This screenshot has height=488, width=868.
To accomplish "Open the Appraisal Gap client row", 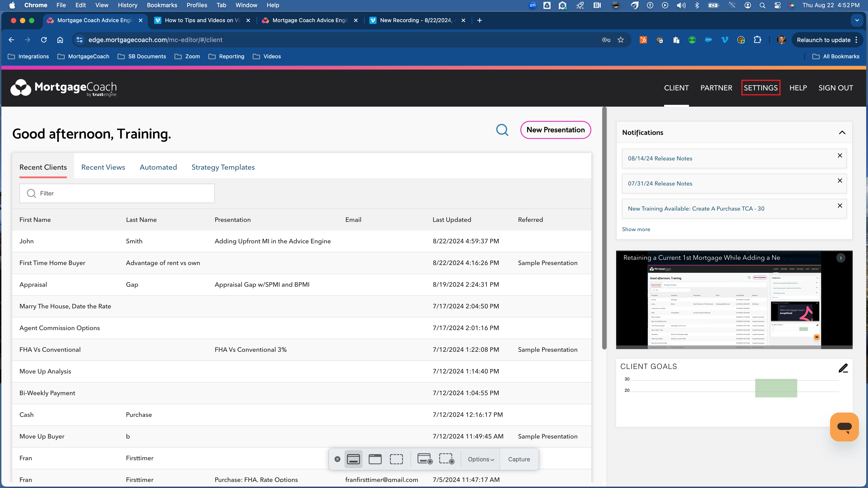I will pyautogui.click(x=302, y=285).
